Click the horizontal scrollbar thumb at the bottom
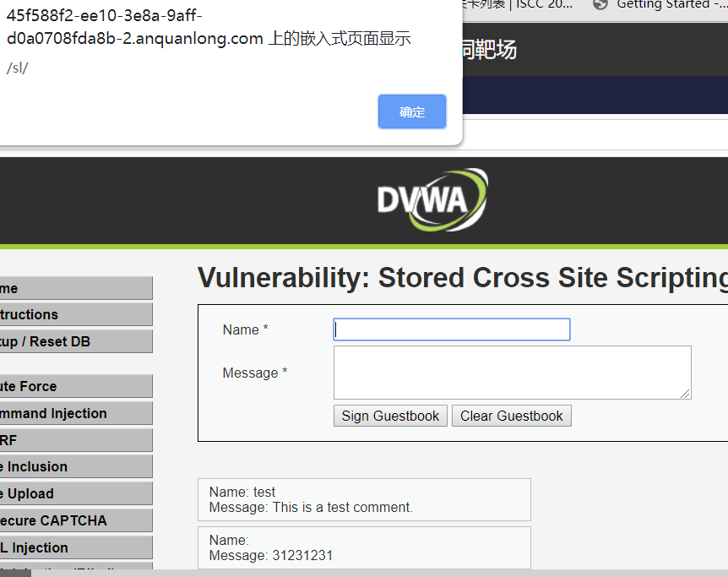728x577 pixels. pos(15,574)
